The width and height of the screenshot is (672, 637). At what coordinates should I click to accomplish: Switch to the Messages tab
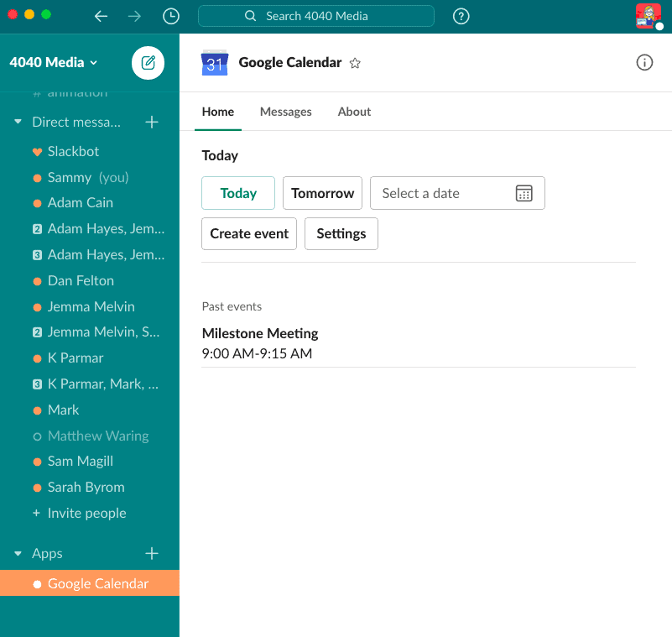(x=285, y=112)
